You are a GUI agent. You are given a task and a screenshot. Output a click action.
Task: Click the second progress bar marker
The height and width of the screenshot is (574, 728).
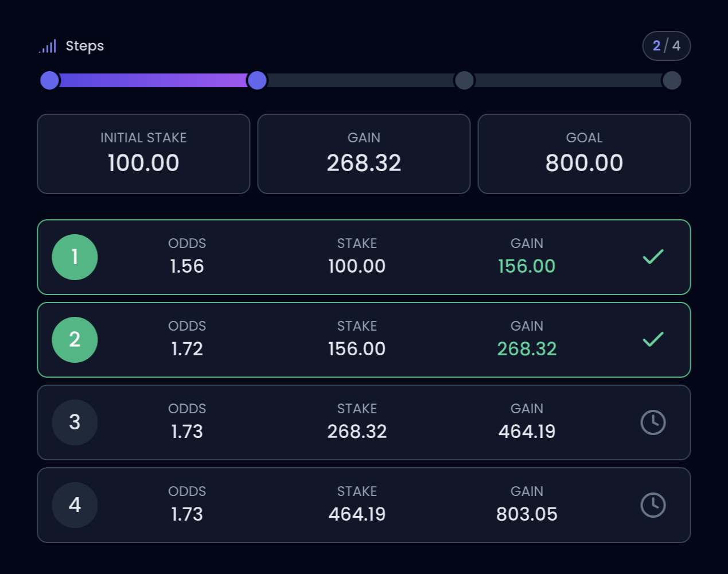point(257,80)
